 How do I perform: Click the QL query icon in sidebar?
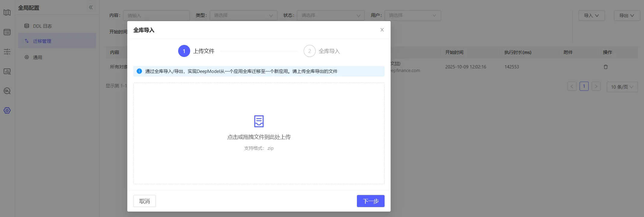pos(7,91)
